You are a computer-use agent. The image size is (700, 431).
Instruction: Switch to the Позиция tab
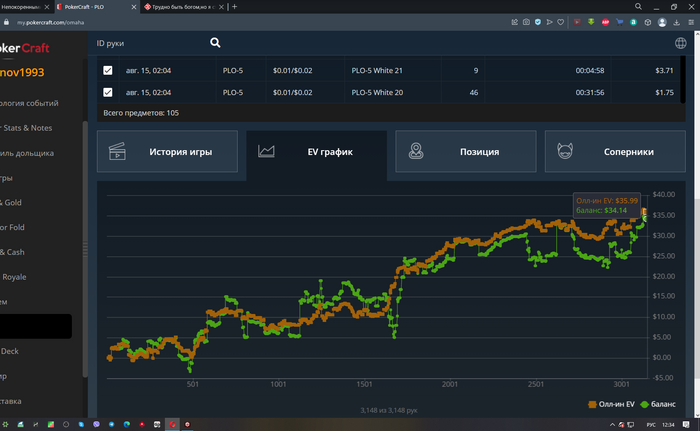(466, 151)
